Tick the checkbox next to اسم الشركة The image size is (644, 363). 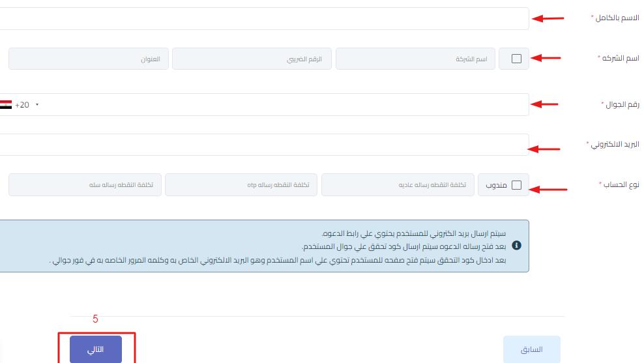516,59
